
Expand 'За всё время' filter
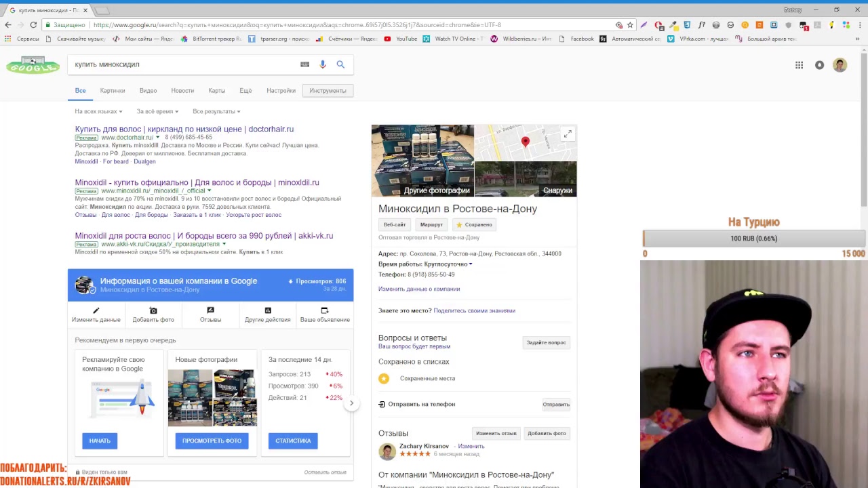point(157,111)
